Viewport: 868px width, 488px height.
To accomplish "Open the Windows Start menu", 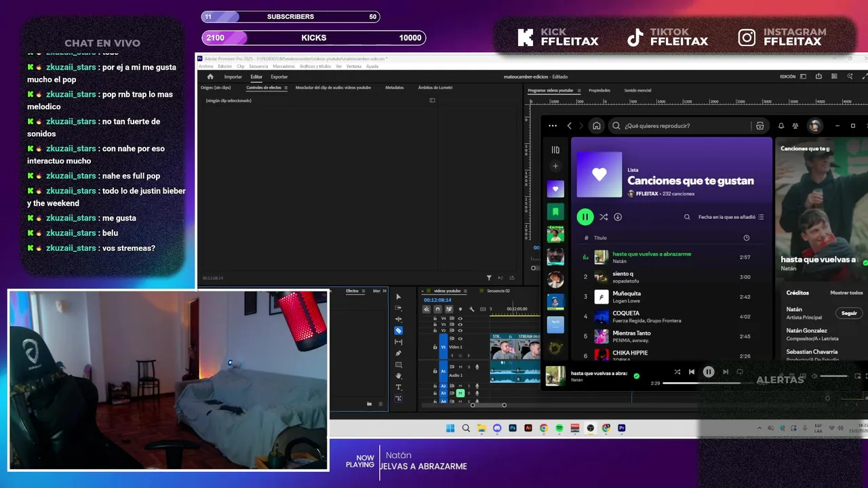I will tap(450, 428).
